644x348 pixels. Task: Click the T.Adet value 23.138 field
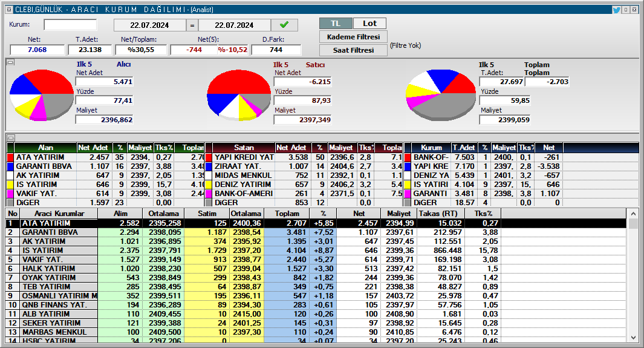point(90,50)
